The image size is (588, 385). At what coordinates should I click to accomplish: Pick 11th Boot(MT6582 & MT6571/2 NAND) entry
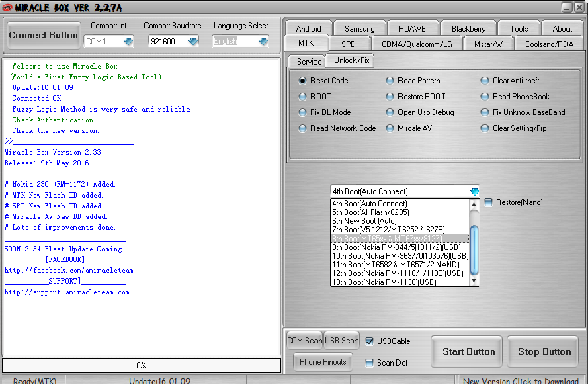[400, 264]
